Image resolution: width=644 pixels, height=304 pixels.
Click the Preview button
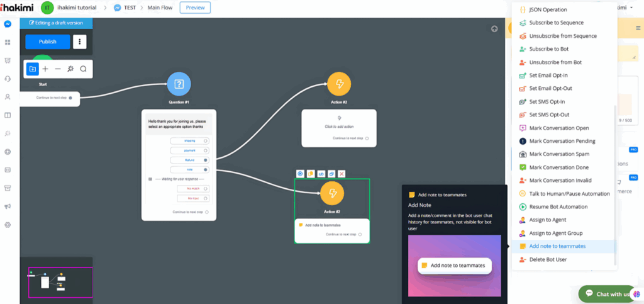coord(195,8)
